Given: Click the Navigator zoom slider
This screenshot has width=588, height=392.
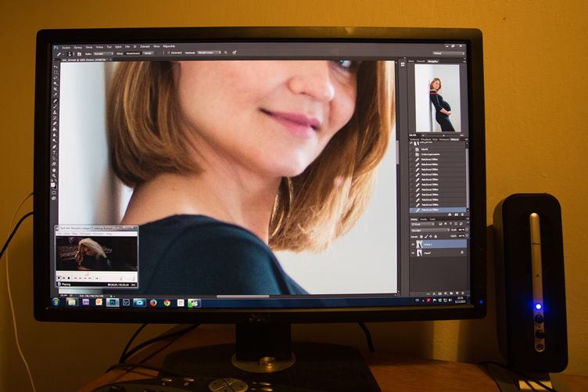Looking at the screenshot, I should point(443,135).
